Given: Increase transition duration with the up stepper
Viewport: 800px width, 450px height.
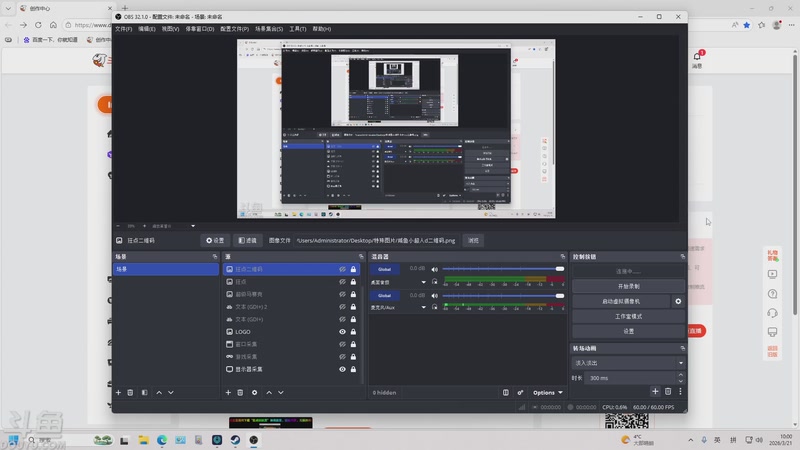Looking at the screenshot, I should (681, 375).
